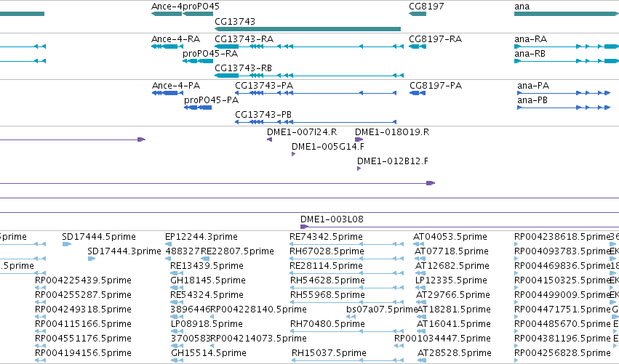
Task: Open the RP004150325.5prime EST label
Action: click(x=562, y=280)
